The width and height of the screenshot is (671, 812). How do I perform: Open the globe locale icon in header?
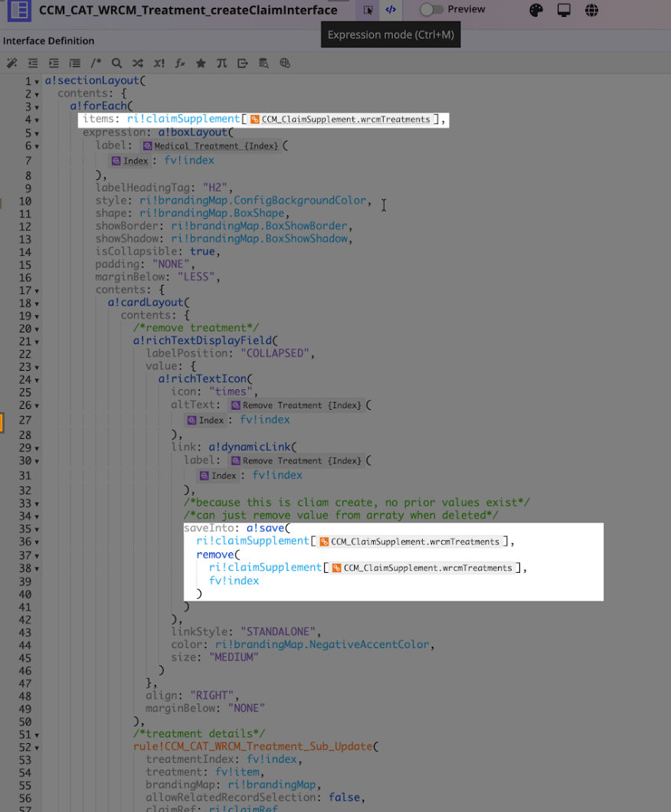coord(592,10)
